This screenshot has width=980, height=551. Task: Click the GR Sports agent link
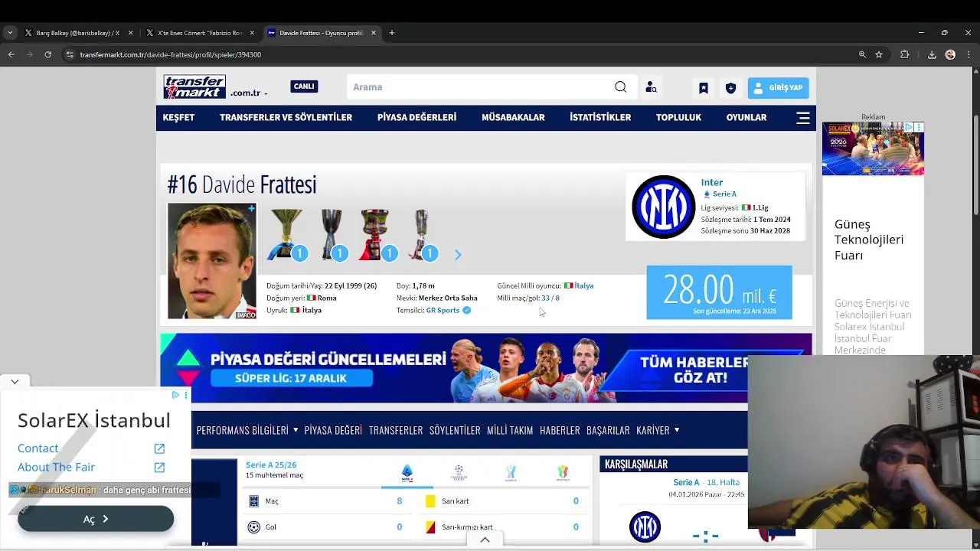pyautogui.click(x=443, y=310)
